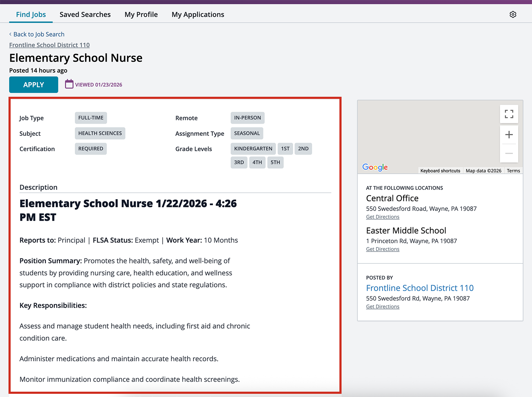The height and width of the screenshot is (397, 532).
Task: Click the back chevron before Back to Job Search
Action: pyautogui.click(x=10, y=34)
